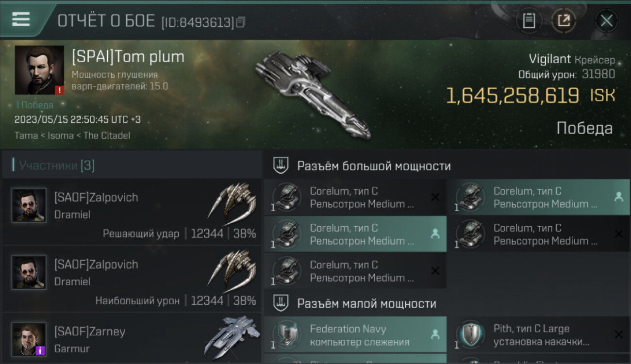Open the Участники [3] participants tab
Screen dimensions: 631x364
pyautogui.click(x=57, y=165)
